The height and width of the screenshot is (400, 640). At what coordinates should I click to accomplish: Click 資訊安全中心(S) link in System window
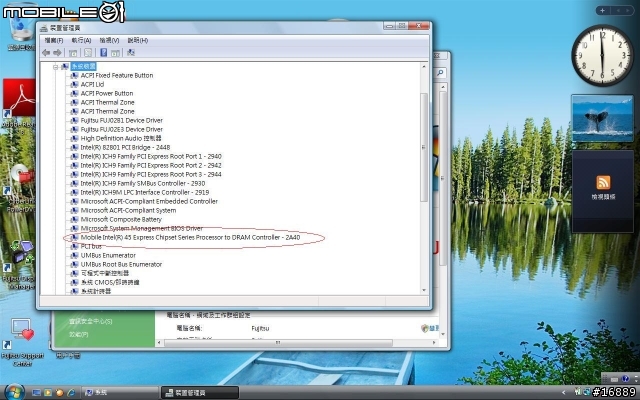[x=90, y=321]
